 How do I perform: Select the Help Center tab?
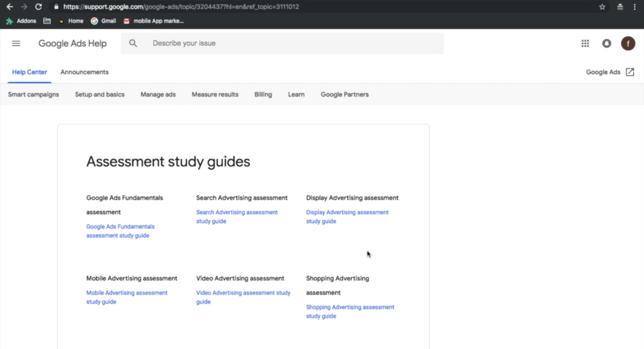[x=30, y=72]
